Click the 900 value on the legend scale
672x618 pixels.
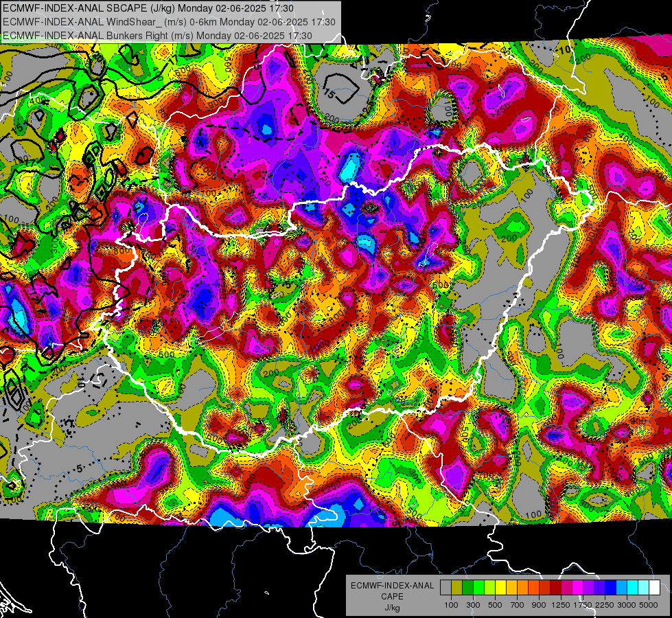(539, 605)
